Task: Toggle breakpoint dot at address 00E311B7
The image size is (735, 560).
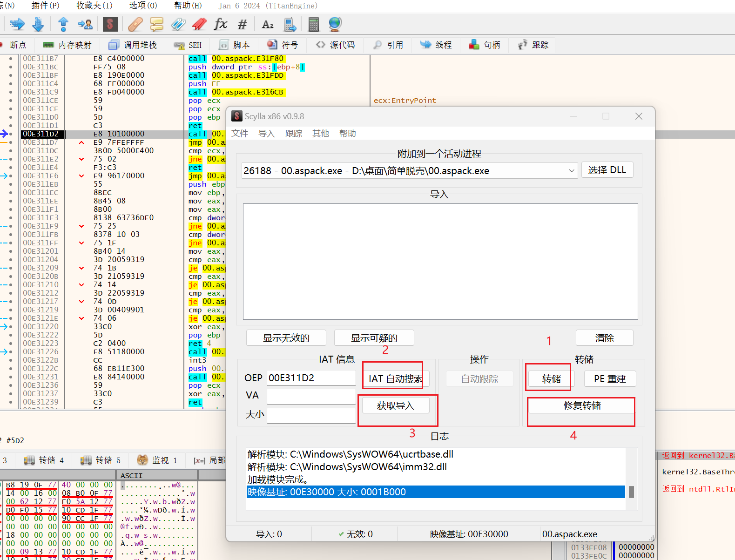Action: point(11,59)
